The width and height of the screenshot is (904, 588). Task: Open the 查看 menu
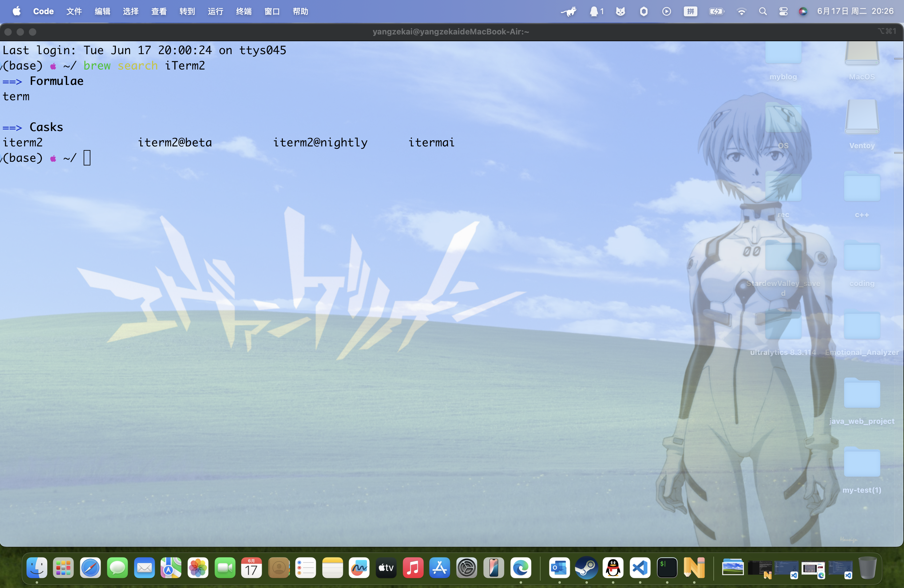pyautogui.click(x=159, y=11)
